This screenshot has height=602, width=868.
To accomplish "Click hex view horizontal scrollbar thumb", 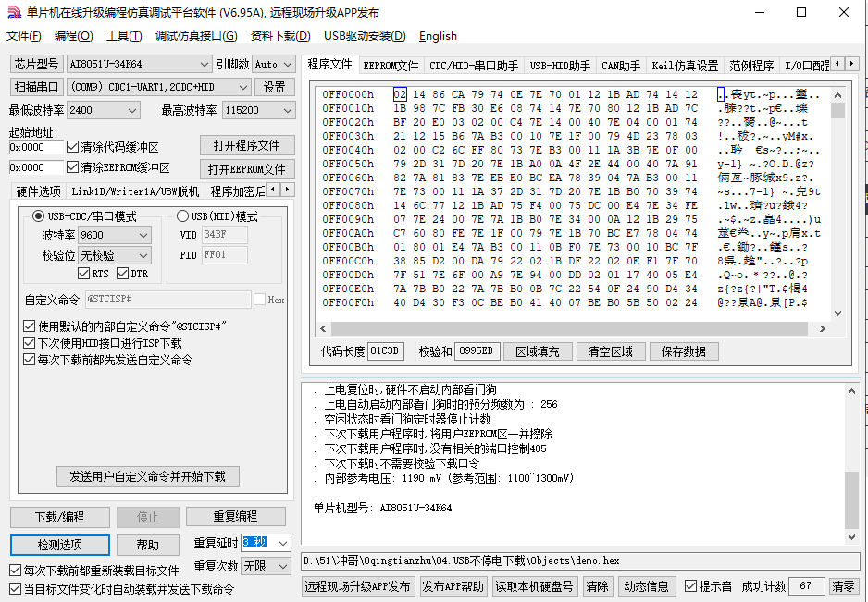I will tap(570, 328).
